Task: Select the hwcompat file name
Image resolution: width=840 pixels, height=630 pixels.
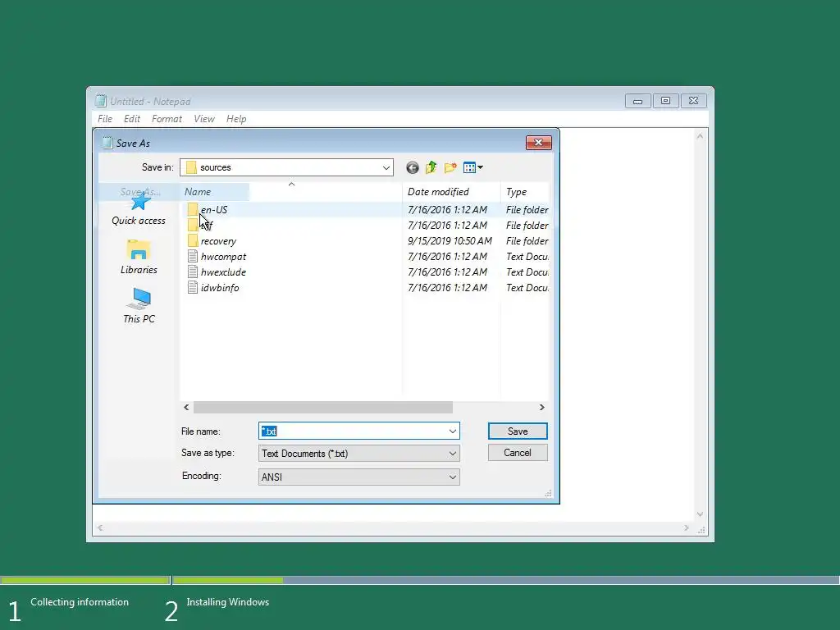Action: (223, 257)
